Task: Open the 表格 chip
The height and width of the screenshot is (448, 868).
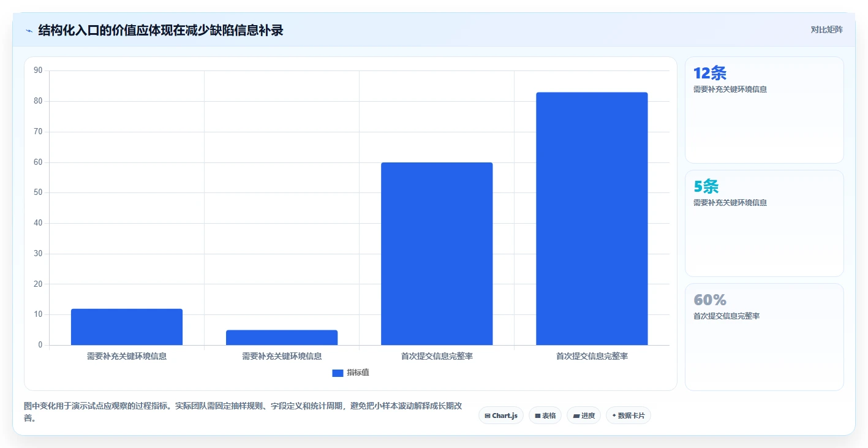Action: [545, 416]
